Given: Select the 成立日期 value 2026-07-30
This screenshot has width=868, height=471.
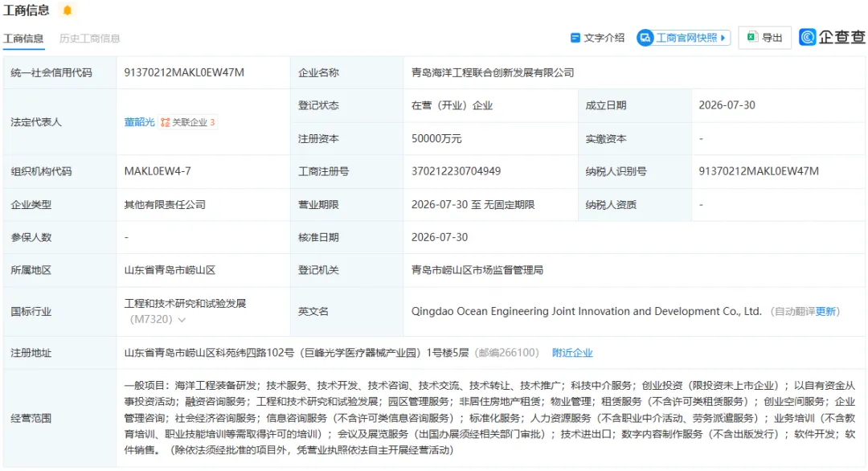Looking at the screenshot, I should [x=727, y=105].
